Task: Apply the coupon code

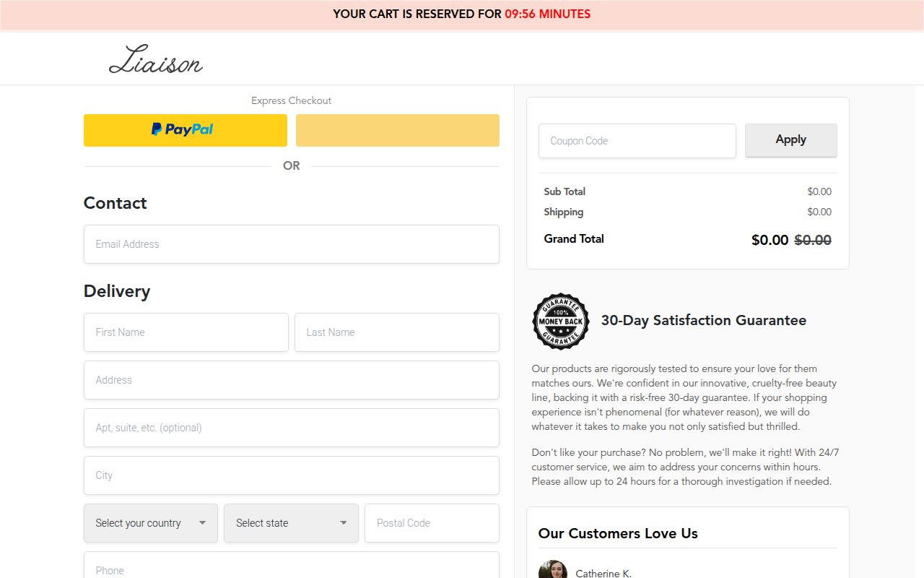Action: (791, 140)
